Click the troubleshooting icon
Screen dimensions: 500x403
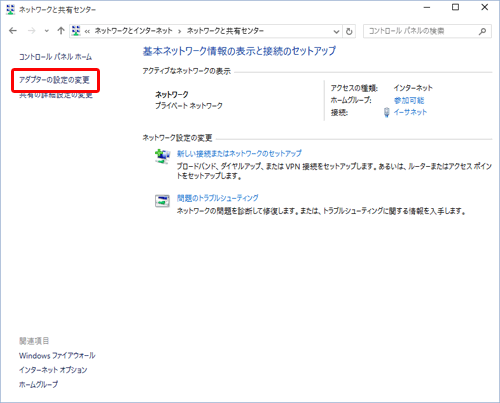(163, 201)
